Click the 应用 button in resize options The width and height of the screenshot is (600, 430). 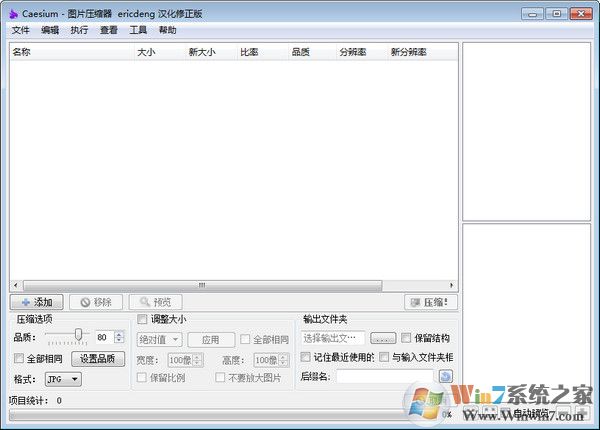click(211, 340)
